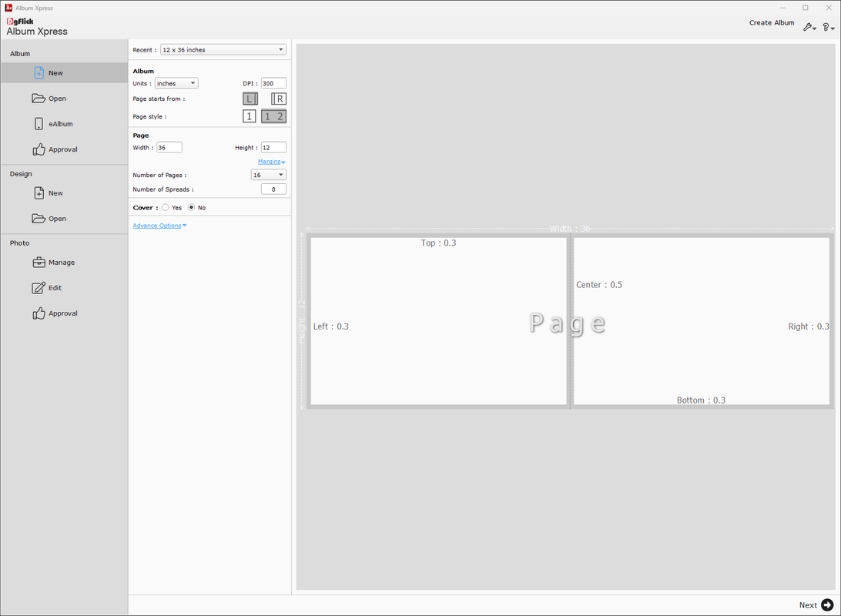Select Edit under Photo
Image resolution: width=841 pixels, height=616 pixels.
pos(65,288)
